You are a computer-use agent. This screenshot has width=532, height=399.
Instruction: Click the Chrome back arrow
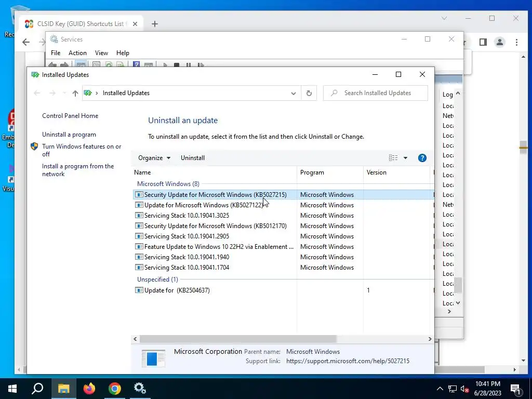(x=26, y=42)
